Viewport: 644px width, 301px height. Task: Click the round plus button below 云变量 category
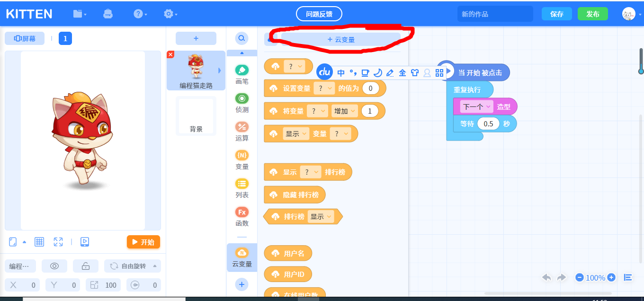[x=241, y=284]
